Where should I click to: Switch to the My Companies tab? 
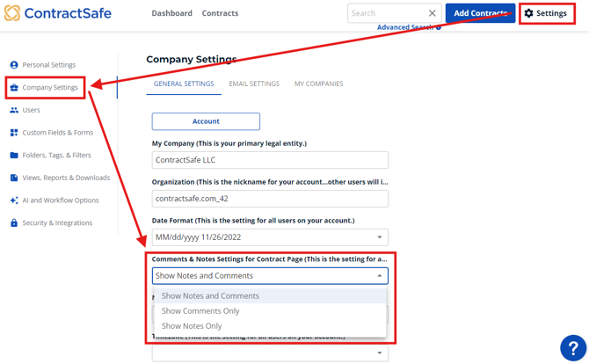click(318, 84)
